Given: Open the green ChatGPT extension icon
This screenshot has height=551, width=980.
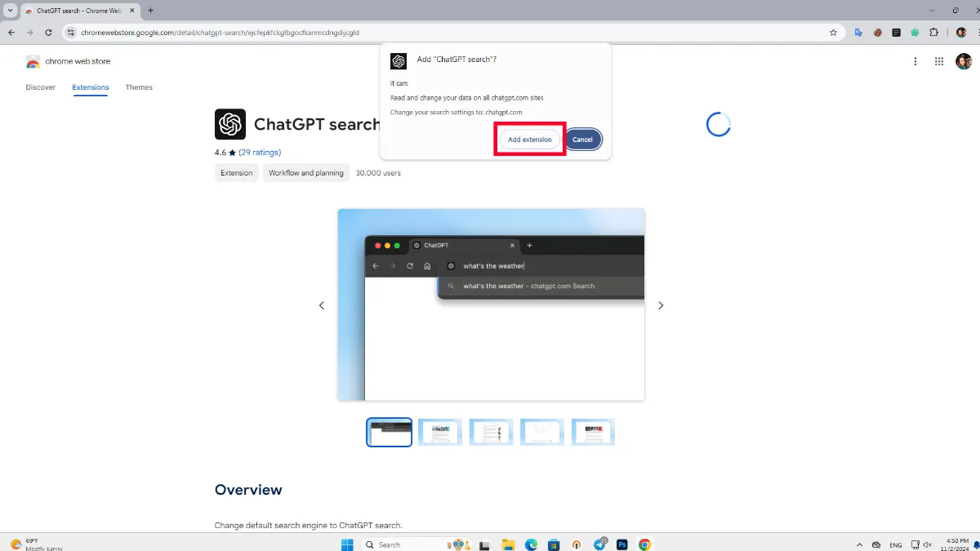Looking at the screenshot, I should [915, 33].
